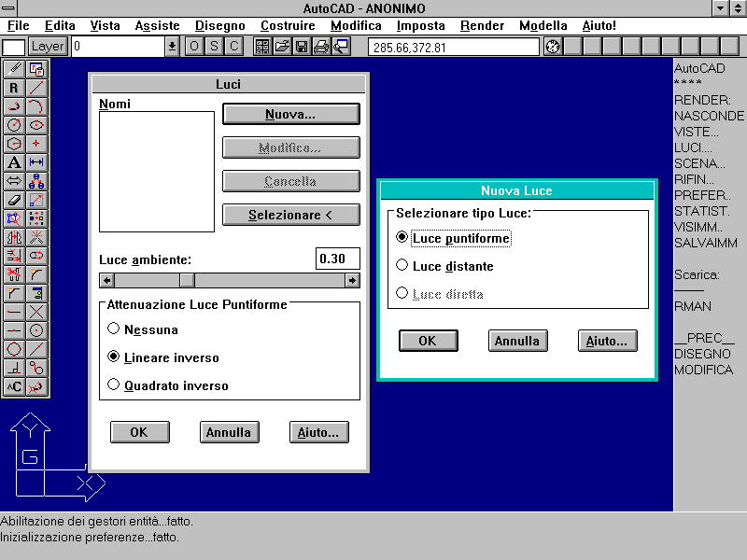Click the Zoom window toolbar icon
The height and width of the screenshot is (560, 747).
341,47
